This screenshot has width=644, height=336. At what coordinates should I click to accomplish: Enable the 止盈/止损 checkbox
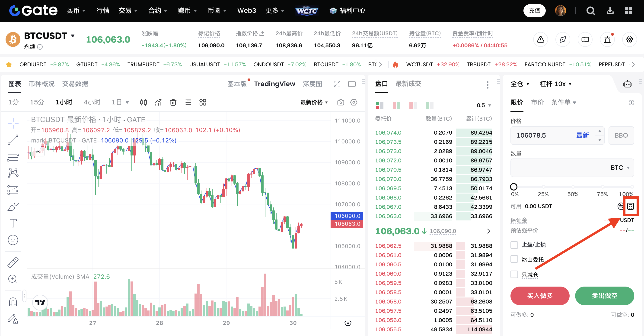point(514,245)
